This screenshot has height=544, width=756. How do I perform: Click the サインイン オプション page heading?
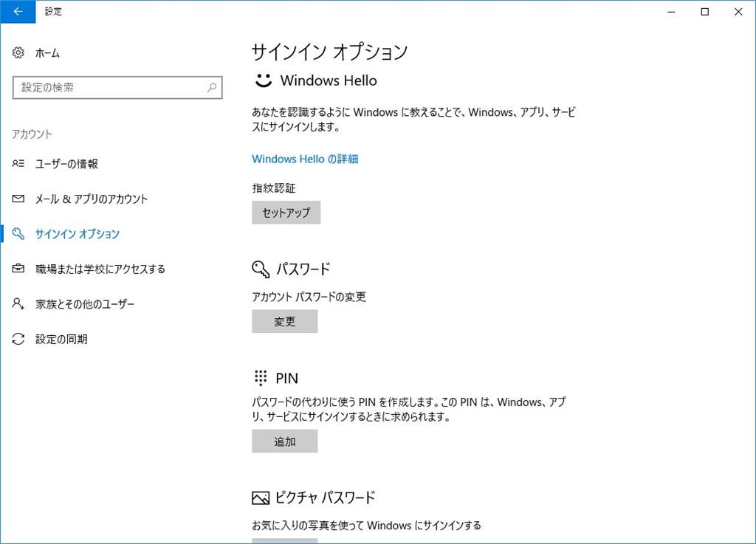click(x=329, y=52)
